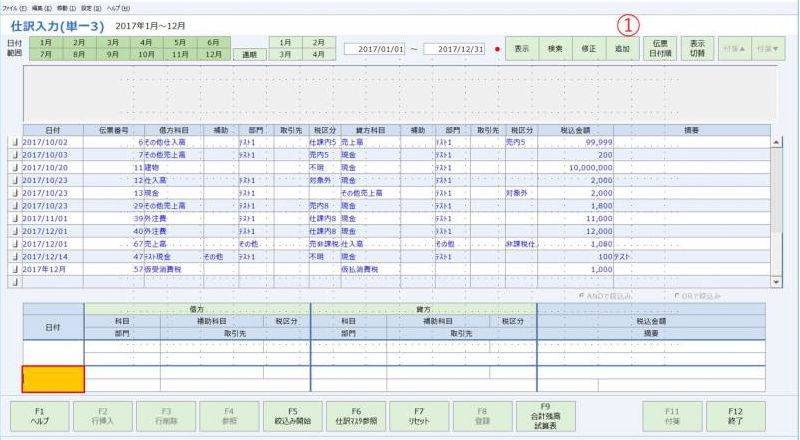Select 2月 in the twelve-month date range grid
This screenshot has height=440, width=800.
pyautogui.click(x=79, y=42)
